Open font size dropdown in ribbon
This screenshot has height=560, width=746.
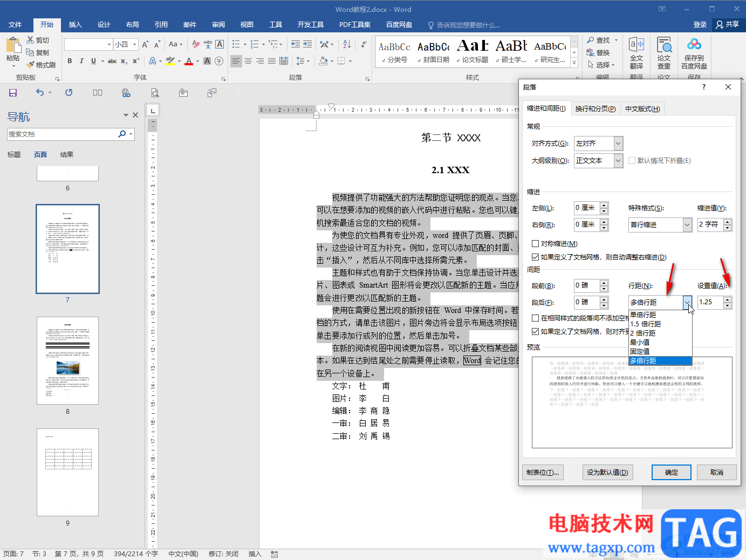coord(134,44)
